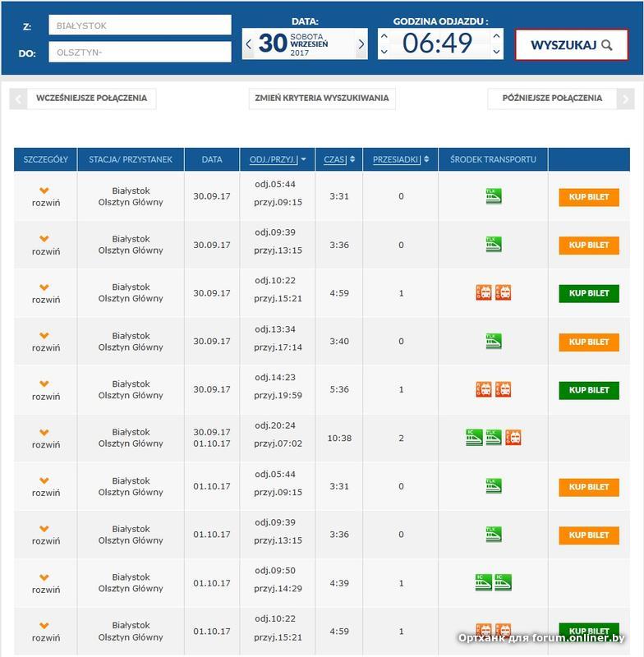Viewport: 644px width, 657px height.
Task: Expand details for the 09:50 connection
Action: (x=45, y=583)
